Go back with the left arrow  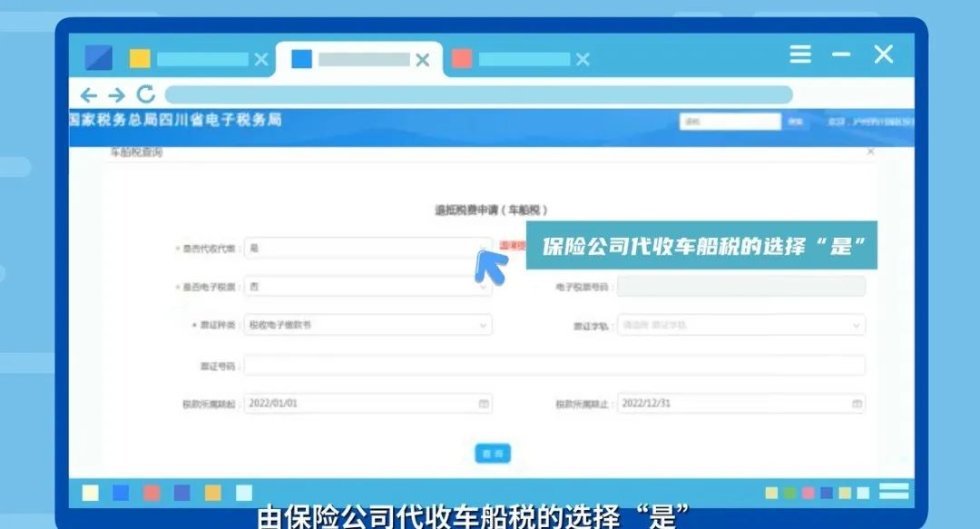pyautogui.click(x=89, y=95)
